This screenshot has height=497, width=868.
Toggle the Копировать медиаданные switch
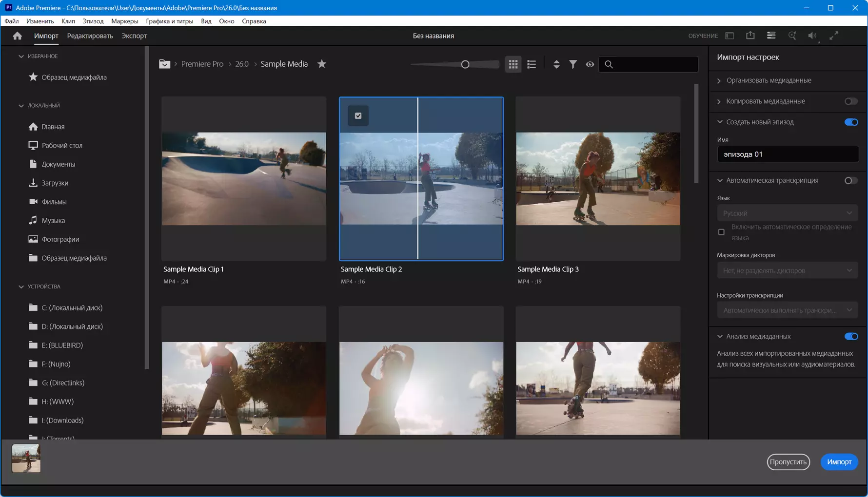[x=851, y=101]
